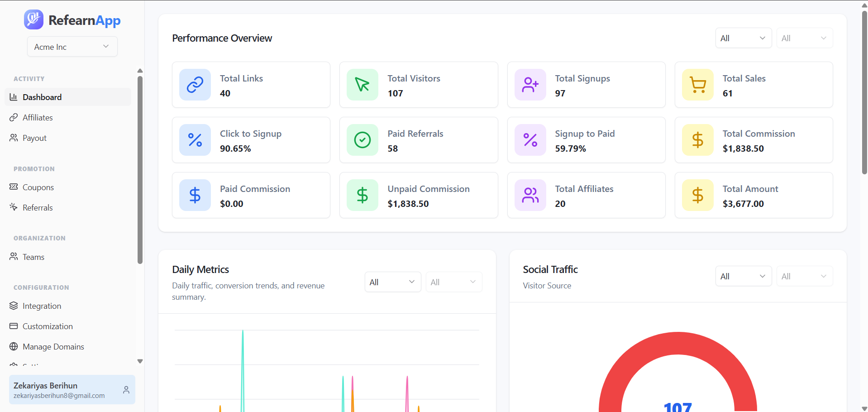The height and width of the screenshot is (412, 868).
Task: Open the Acme Inc company selector
Action: point(72,46)
